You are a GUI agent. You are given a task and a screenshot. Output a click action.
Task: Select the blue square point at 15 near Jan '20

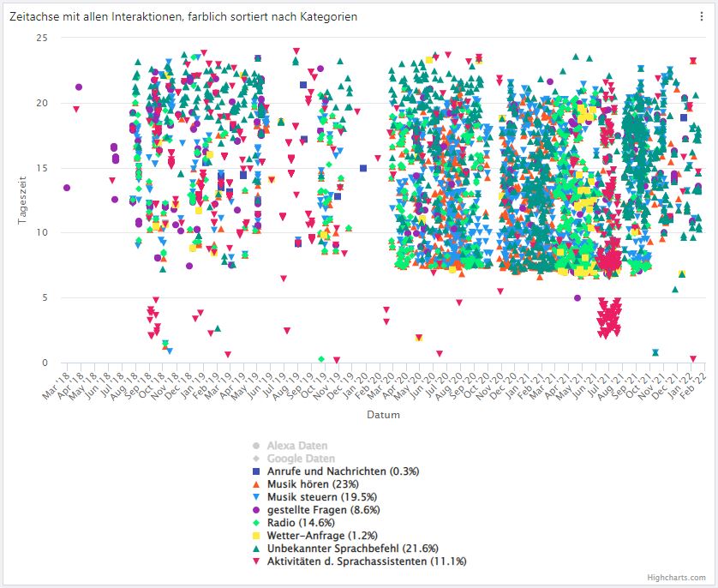pyautogui.click(x=363, y=168)
